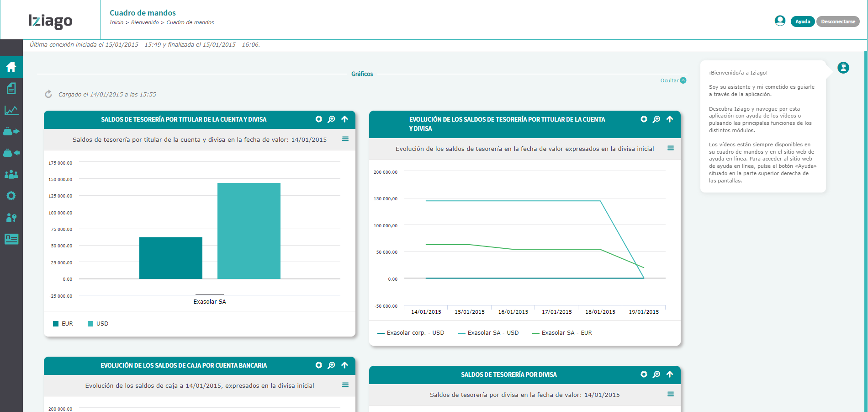
Task: Select the home icon in the sidebar
Action: (x=11, y=67)
